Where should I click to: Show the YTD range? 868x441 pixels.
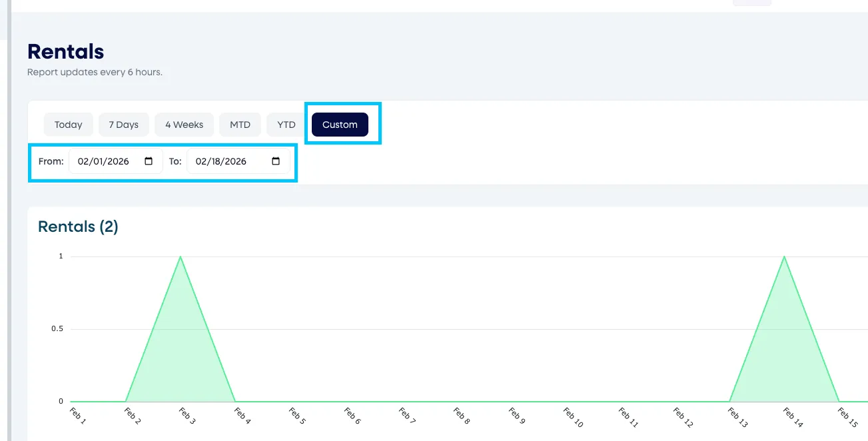tap(286, 125)
